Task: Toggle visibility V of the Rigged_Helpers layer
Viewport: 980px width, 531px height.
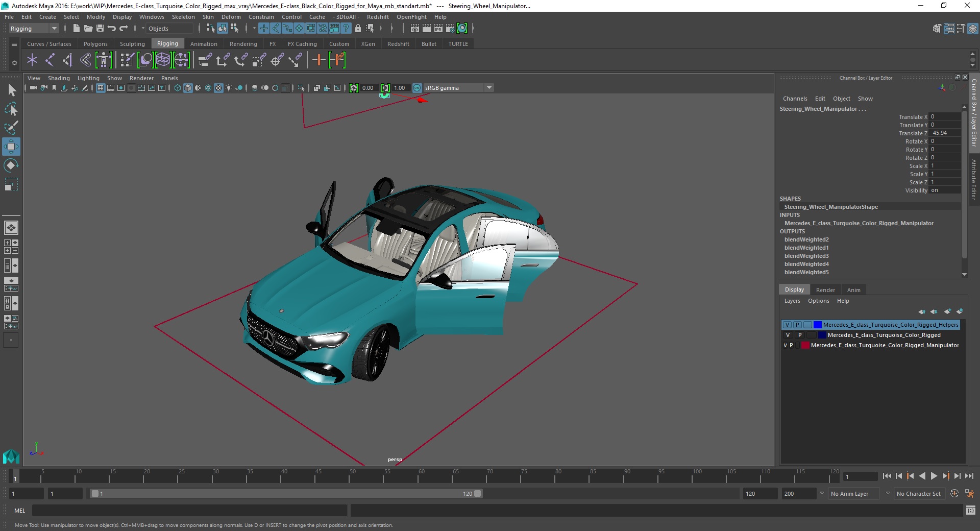Action: point(787,325)
